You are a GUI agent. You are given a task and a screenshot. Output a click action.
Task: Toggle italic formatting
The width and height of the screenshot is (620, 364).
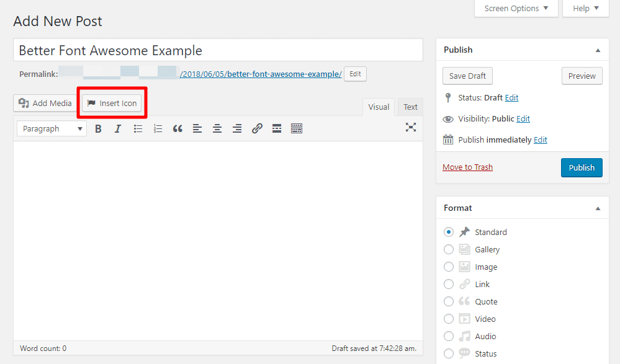pyautogui.click(x=117, y=128)
